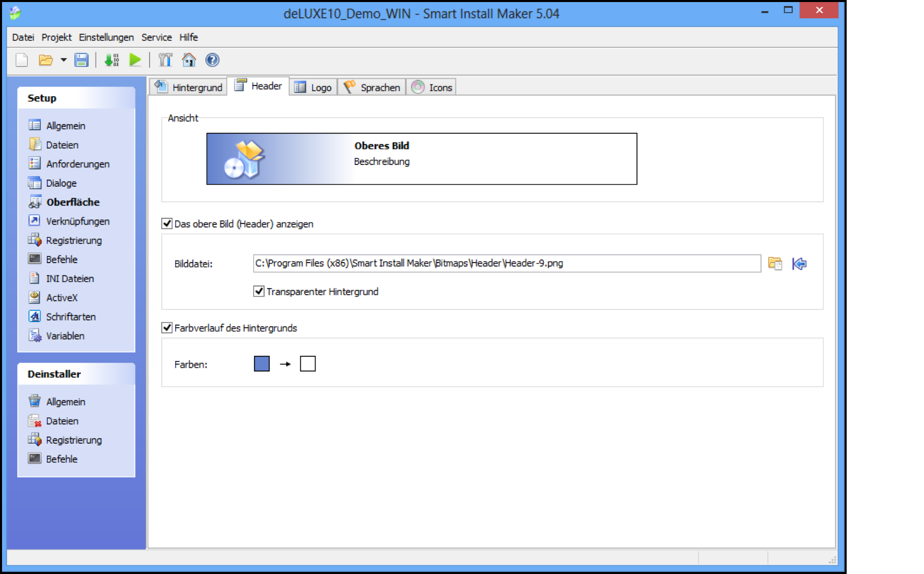
Task: Reset image path with blue arrow icon
Action: (x=799, y=264)
